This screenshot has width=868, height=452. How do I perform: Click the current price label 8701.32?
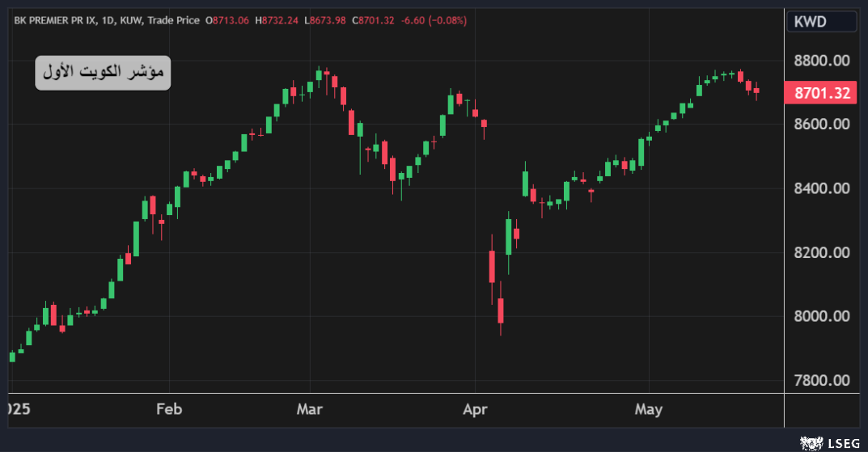pos(821,93)
